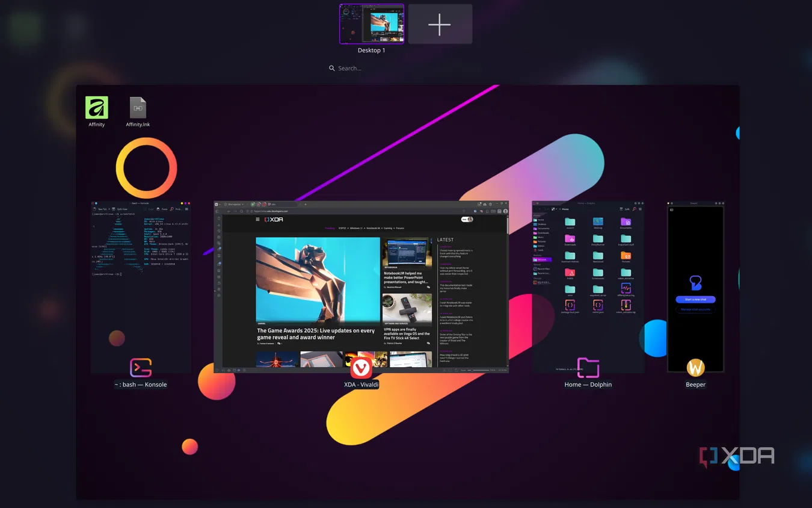Image resolution: width=812 pixels, height=508 pixels.
Task: Switch to the XDA Vivaldi window
Action: coord(361,287)
